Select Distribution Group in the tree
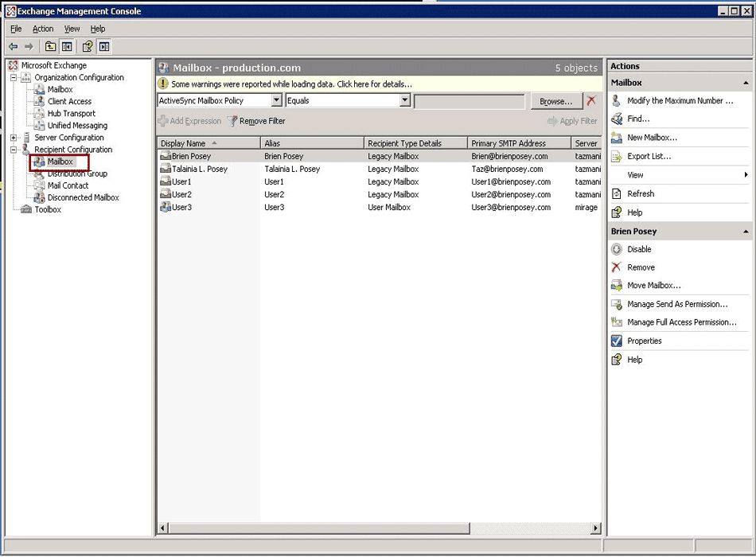Screen dimensions: 756x557 [77, 174]
